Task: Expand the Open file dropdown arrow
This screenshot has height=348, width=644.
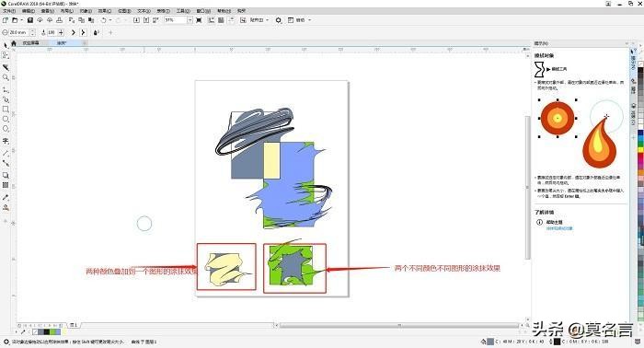Action: point(21,19)
